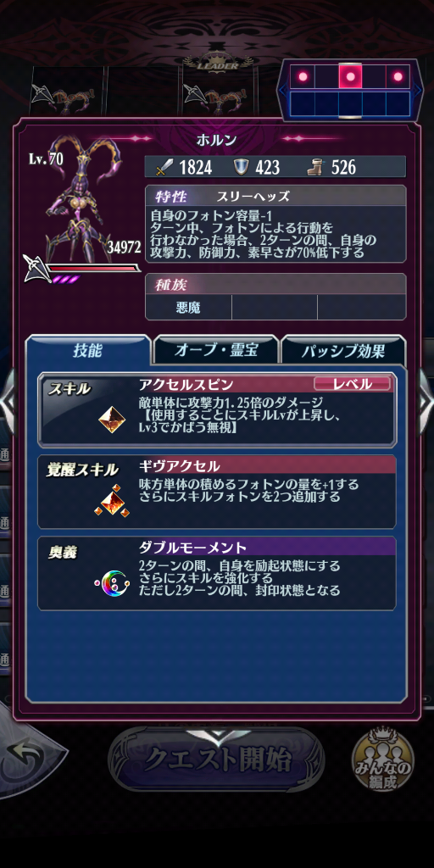Expand the chevron above クエスト開始

[x=218, y=735]
